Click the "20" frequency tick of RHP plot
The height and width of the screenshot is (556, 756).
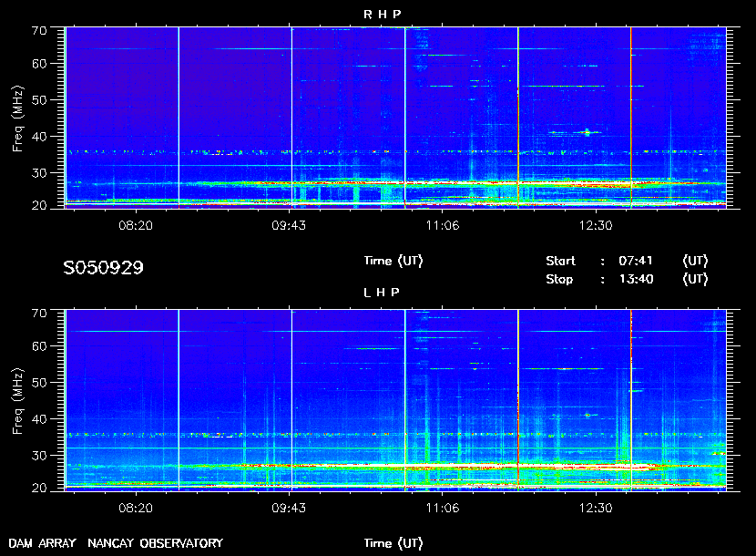[39, 206]
